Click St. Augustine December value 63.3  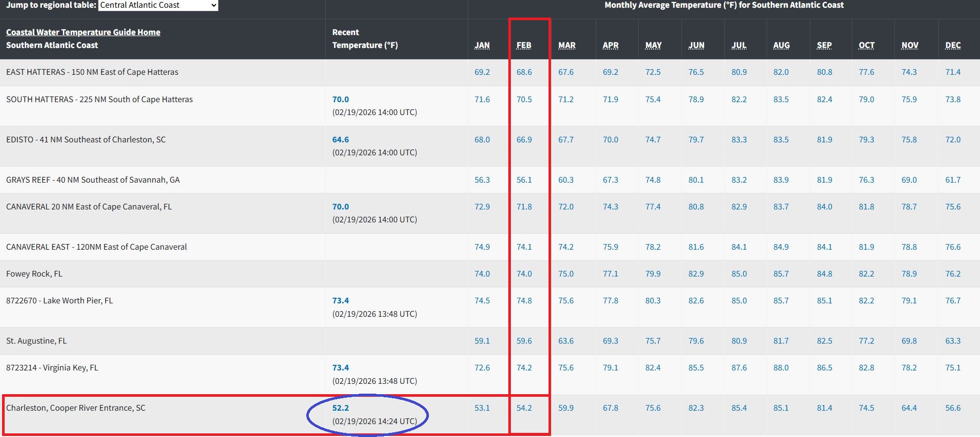point(953,341)
